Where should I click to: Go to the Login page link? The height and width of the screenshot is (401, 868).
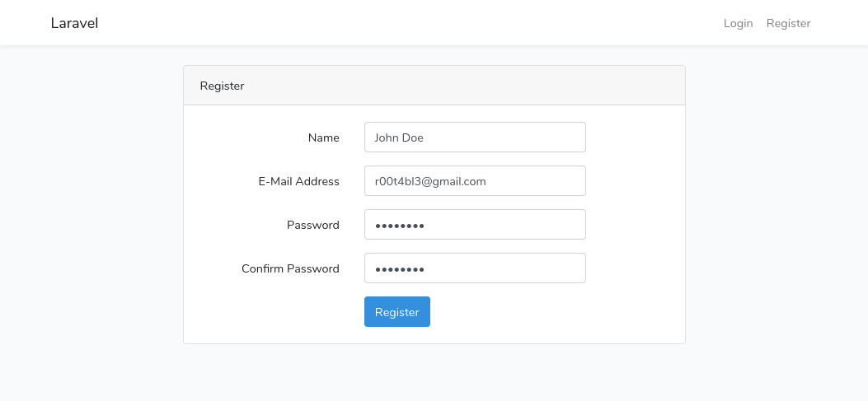738,23
